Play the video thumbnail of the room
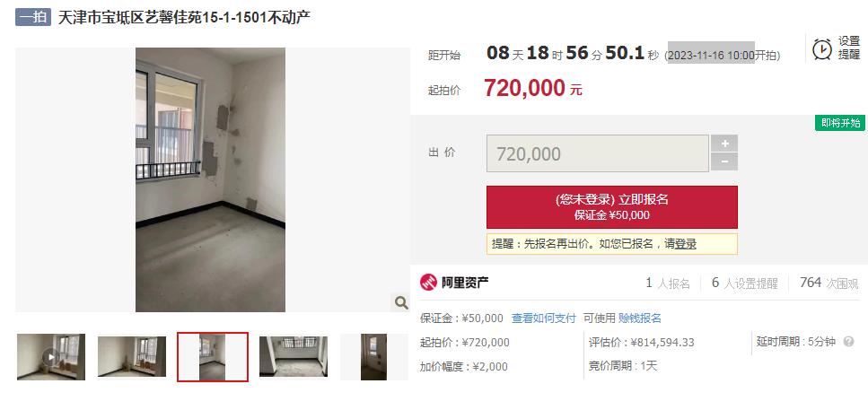Image resolution: width=868 pixels, height=410 pixels. coord(51,357)
